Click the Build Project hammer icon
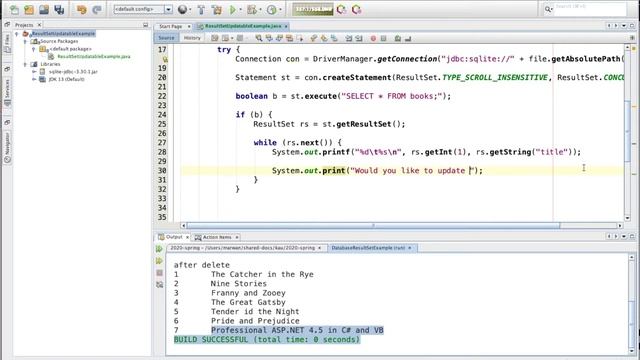The width and height of the screenshot is (640, 360). 201,9
